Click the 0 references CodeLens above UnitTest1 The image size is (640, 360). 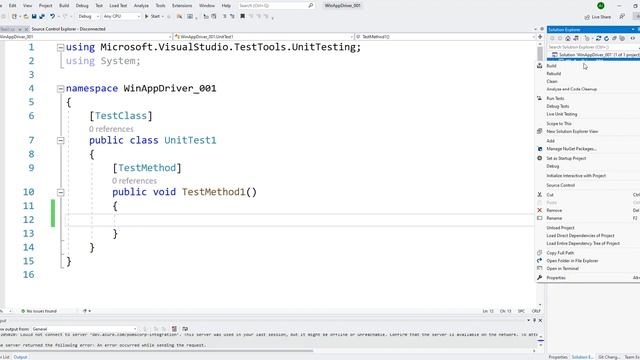(x=111, y=129)
